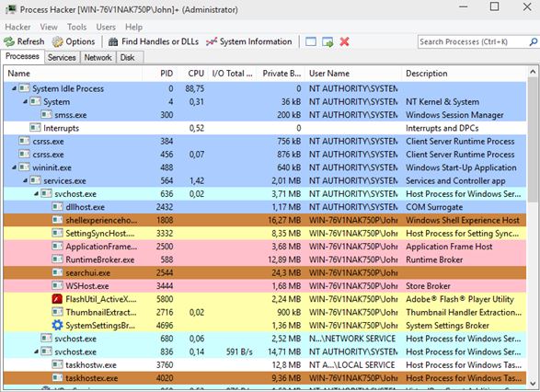
Task: Sort by the PID column header
Action: (x=167, y=74)
